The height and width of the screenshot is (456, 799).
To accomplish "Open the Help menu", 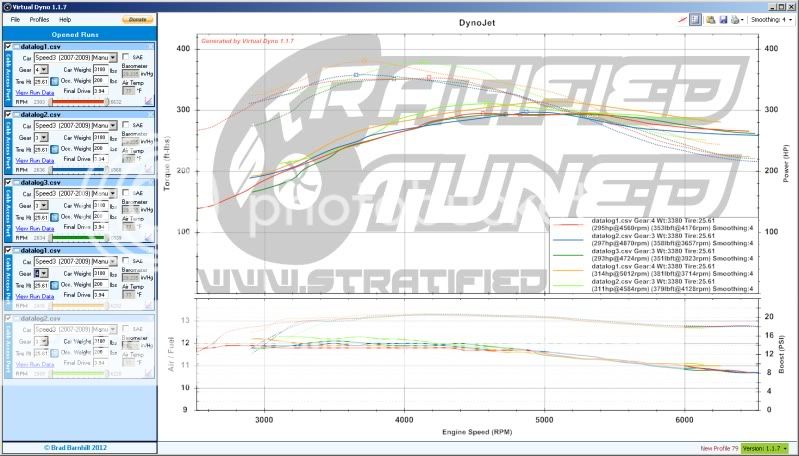I will coord(65,19).
